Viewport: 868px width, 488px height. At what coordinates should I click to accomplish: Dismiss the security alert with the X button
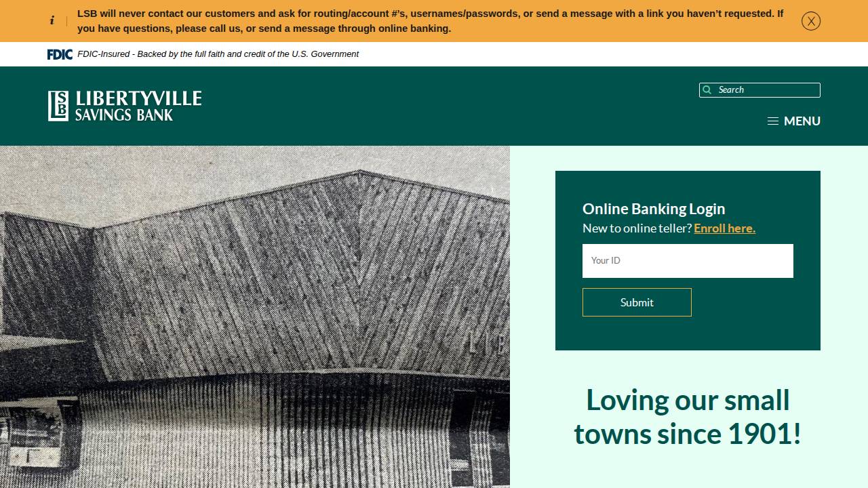[811, 21]
